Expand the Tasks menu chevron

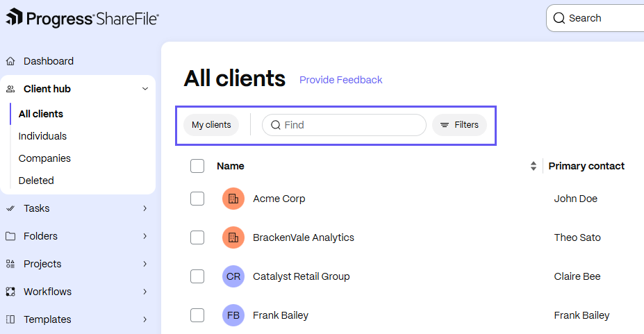[x=145, y=208]
